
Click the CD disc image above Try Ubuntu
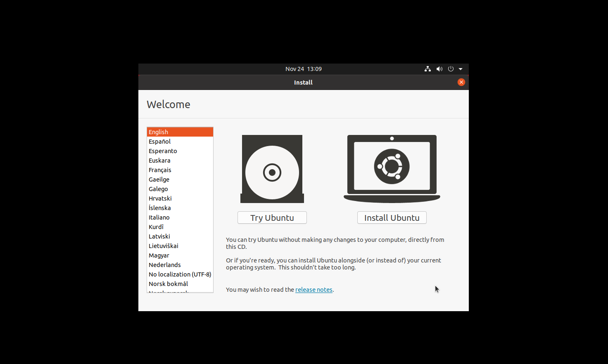click(272, 169)
